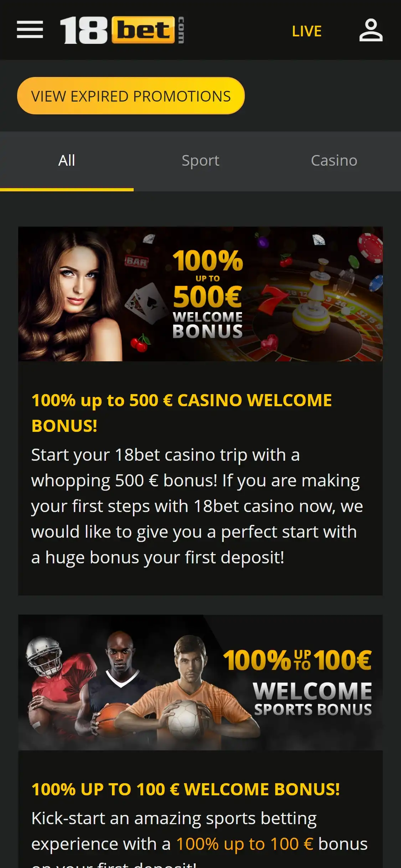Open the user account profile icon
Screen dimensions: 401x868
coord(371,30)
